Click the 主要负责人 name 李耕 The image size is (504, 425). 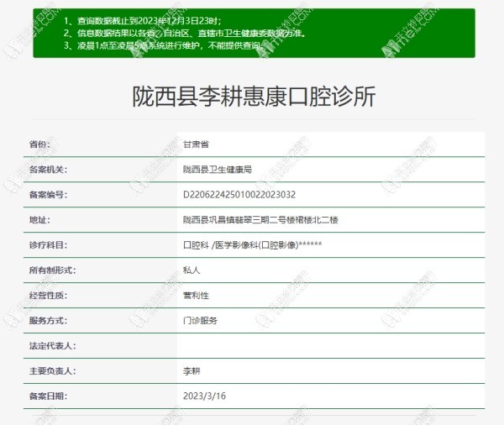(x=192, y=370)
